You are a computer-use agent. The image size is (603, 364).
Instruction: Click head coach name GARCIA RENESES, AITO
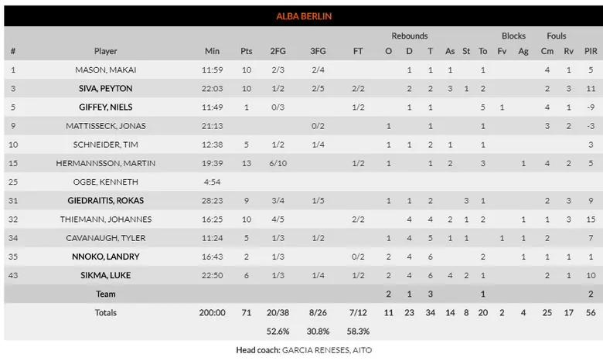click(326, 350)
